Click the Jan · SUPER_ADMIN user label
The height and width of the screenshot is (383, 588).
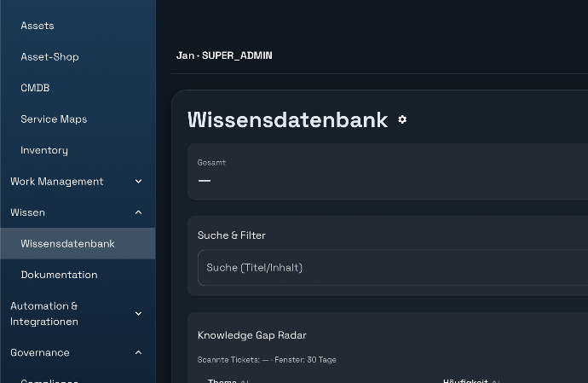pos(224,55)
